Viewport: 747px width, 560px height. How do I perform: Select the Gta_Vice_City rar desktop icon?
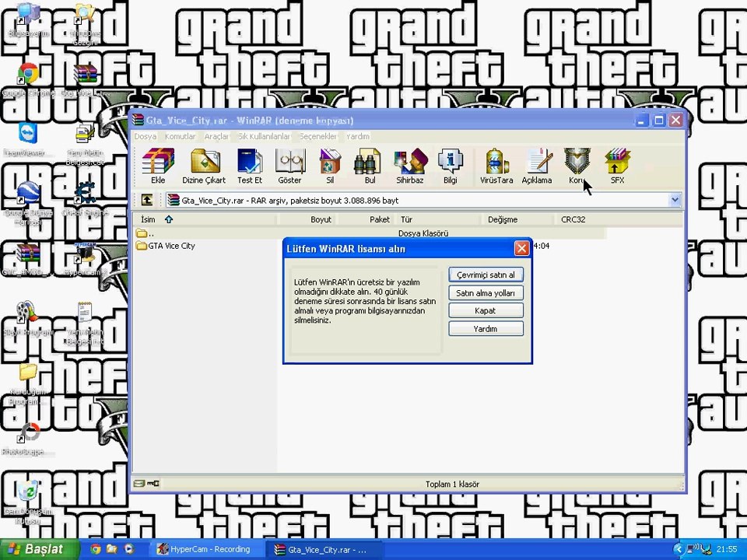click(86, 79)
